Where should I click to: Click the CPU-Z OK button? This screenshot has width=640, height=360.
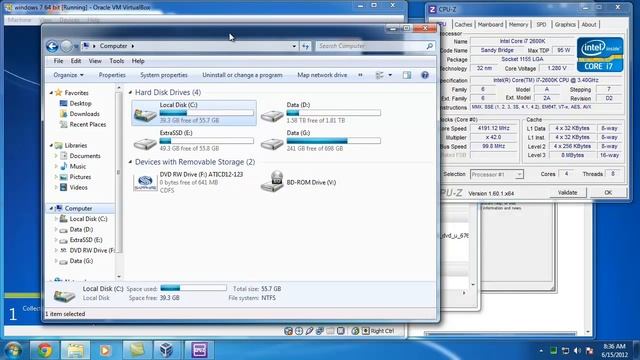(x=608, y=193)
